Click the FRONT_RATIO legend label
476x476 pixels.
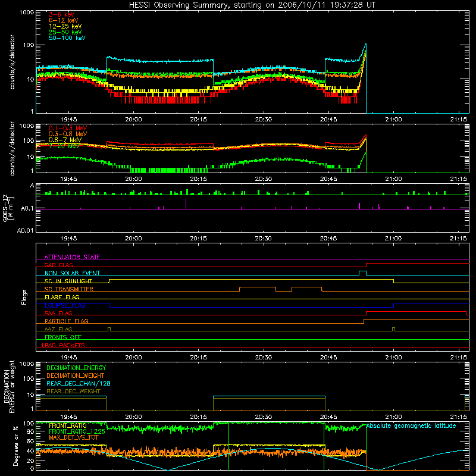pyautogui.click(x=68, y=425)
